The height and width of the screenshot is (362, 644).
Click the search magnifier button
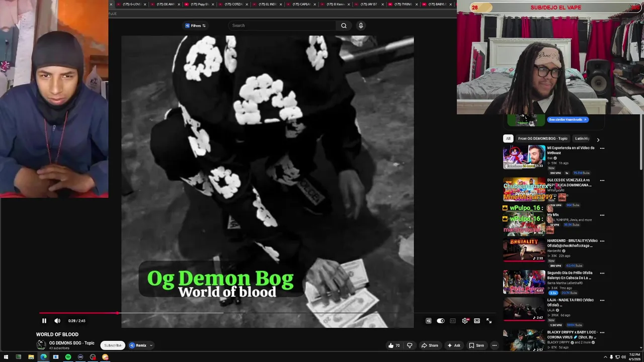pyautogui.click(x=344, y=26)
